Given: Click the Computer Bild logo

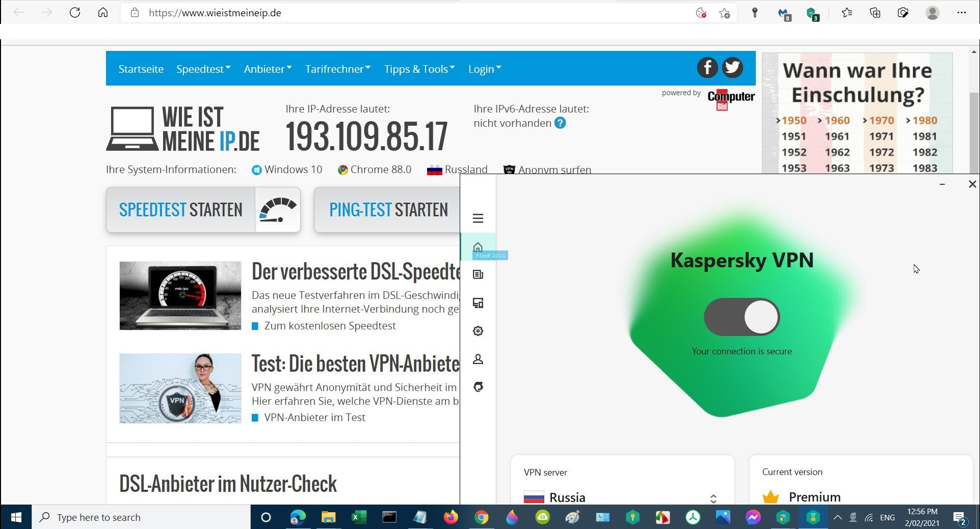Looking at the screenshot, I should pyautogui.click(x=731, y=99).
